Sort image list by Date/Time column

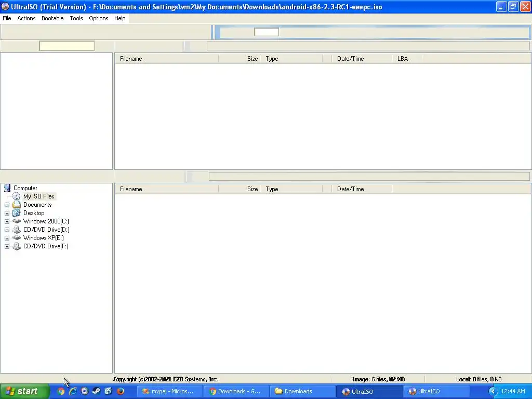coord(362,59)
